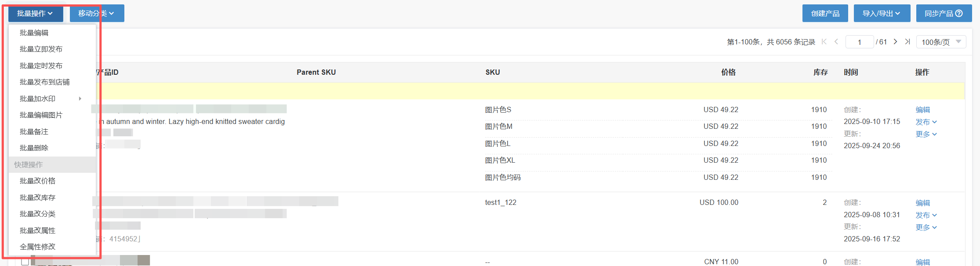This screenshot has height=266, width=980.
Task: Go to the first page icon
Action: pyautogui.click(x=824, y=42)
